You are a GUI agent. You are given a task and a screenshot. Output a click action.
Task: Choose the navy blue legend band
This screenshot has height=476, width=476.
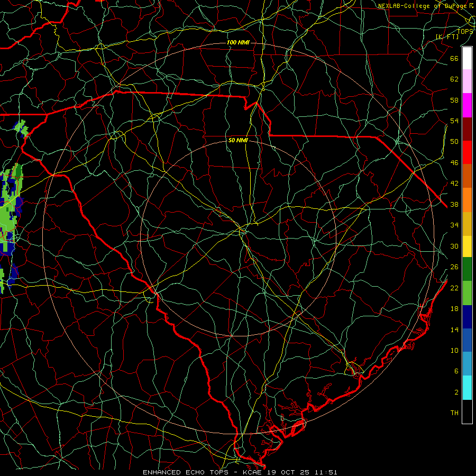click(467, 317)
